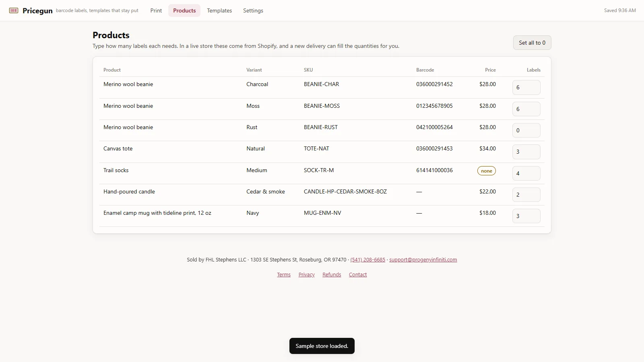Viewport: 644px width, 362px height.
Task: Open the Refunds link
Action: 332,275
